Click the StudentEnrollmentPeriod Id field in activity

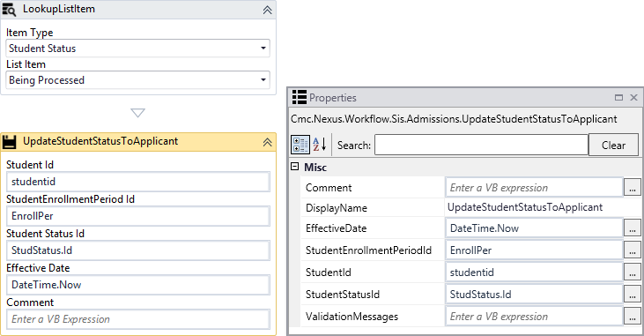coord(138,216)
